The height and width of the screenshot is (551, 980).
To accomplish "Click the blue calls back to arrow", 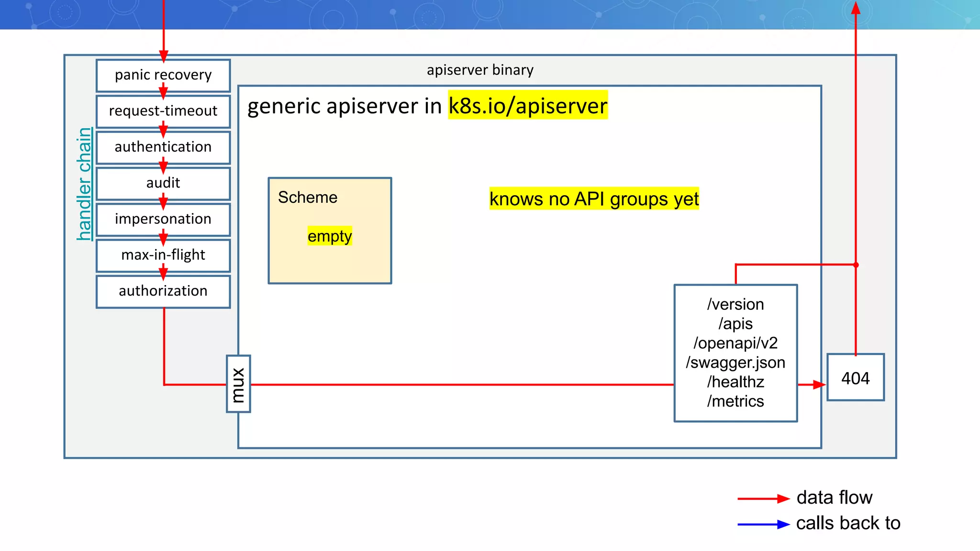I will point(763,524).
